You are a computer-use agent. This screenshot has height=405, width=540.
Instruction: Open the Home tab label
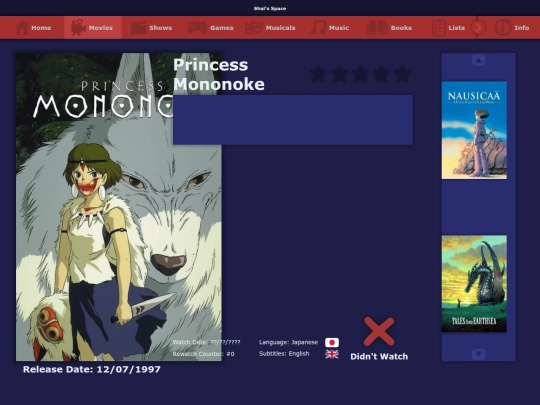pos(41,28)
